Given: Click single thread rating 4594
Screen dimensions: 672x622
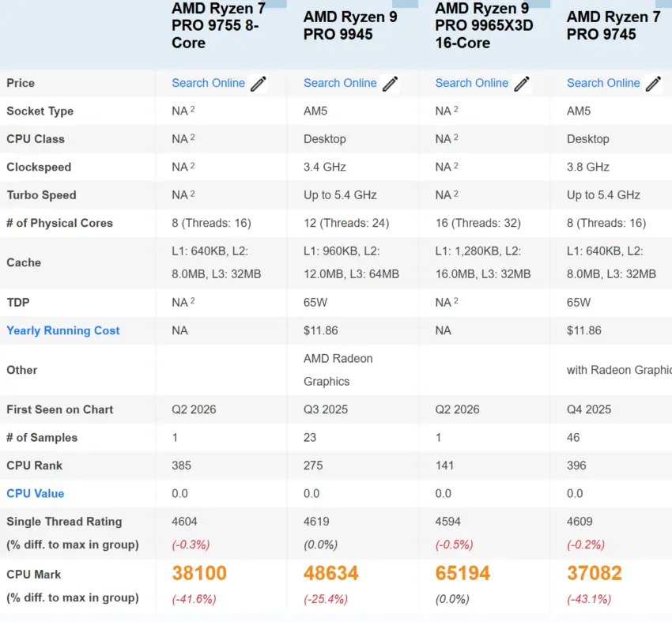Looking at the screenshot, I should coord(447,522).
